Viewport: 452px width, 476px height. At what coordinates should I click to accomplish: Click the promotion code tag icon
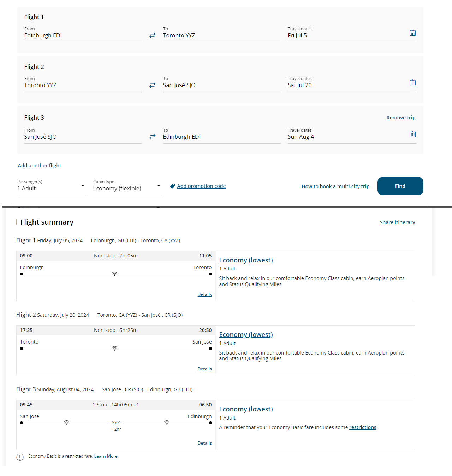click(172, 186)
